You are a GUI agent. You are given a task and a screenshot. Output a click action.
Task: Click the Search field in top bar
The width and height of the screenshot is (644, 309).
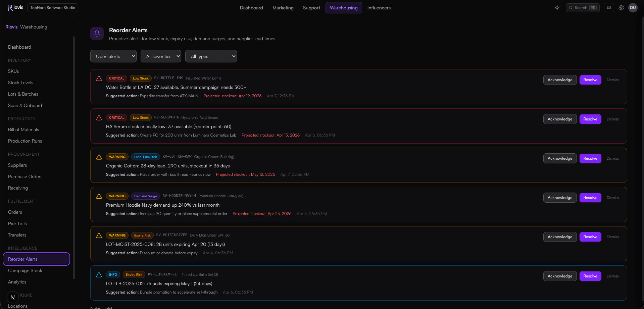pyautogui.click(x=583, y=8)
